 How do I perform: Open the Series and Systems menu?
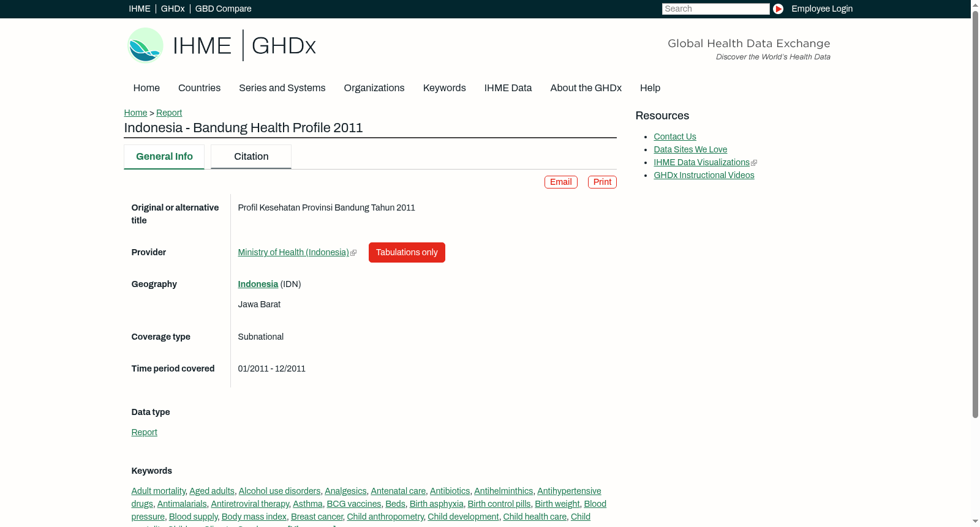point(282,88)
